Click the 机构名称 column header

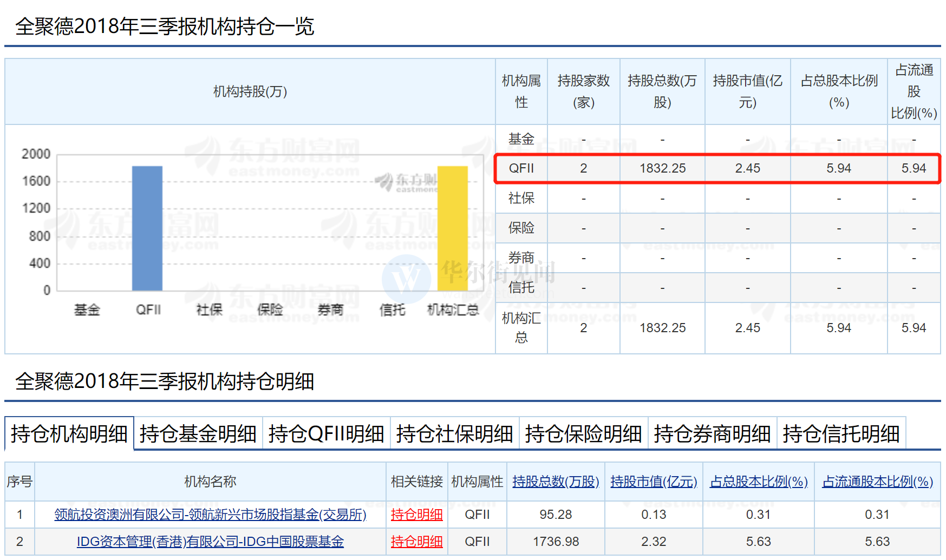point(210,482)
